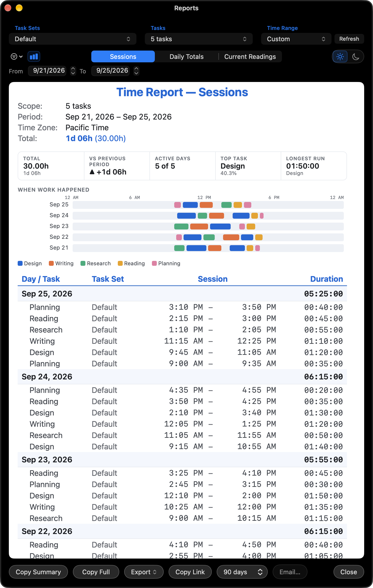Click the yellow minimize window button
Viewport: 373px width, 588px height.
click(19, 8)
